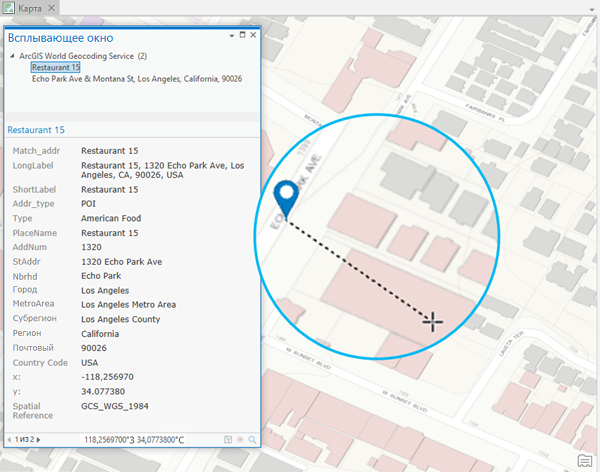This screenshot has width=600, height=472.
Task: Click the Match_addr field label
Action: click(x=36, y=151)
